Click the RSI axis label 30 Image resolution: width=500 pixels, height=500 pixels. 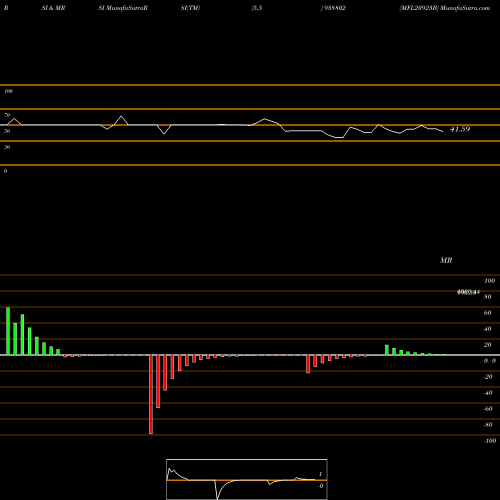pyautogui.click(x=7, y=147)
